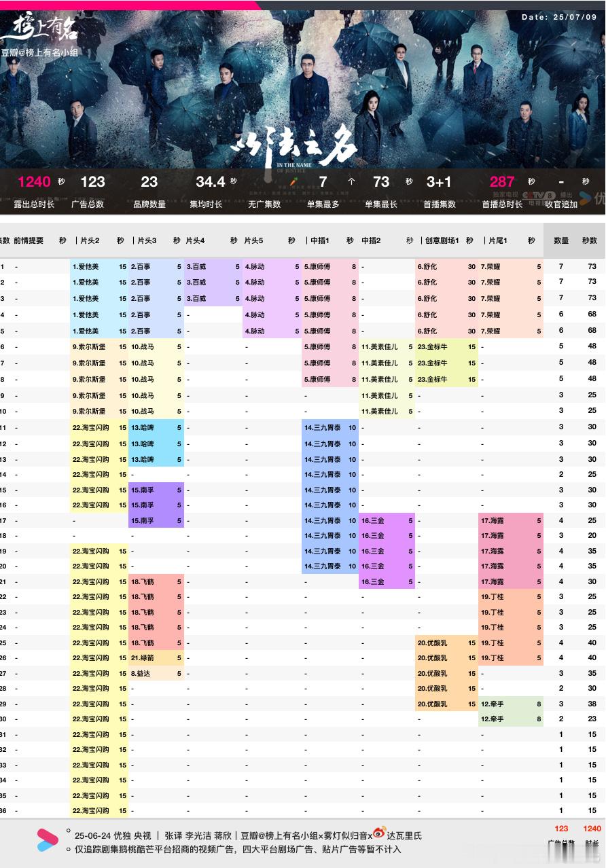Screen dimensions: 606x868
Task: Click the 4.脉动 cell in episode 5 row
Action: click(x=272, y=331)
